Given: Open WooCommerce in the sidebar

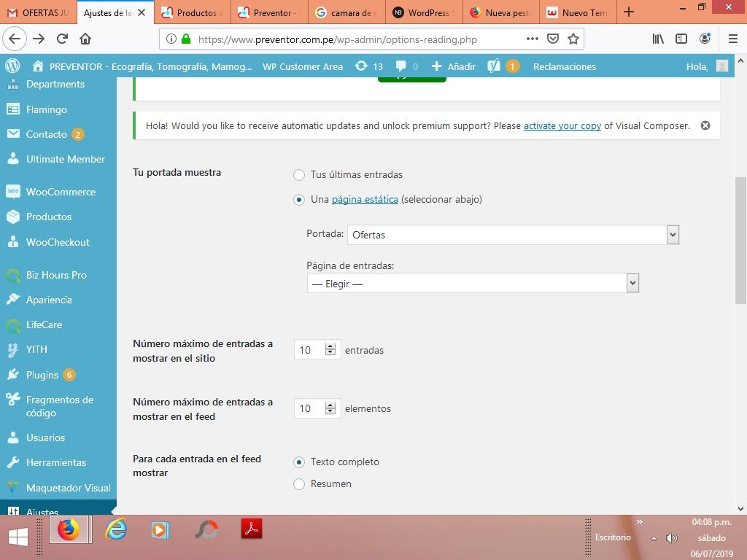Looking at the screenshot, I should (x=58, y=192).
